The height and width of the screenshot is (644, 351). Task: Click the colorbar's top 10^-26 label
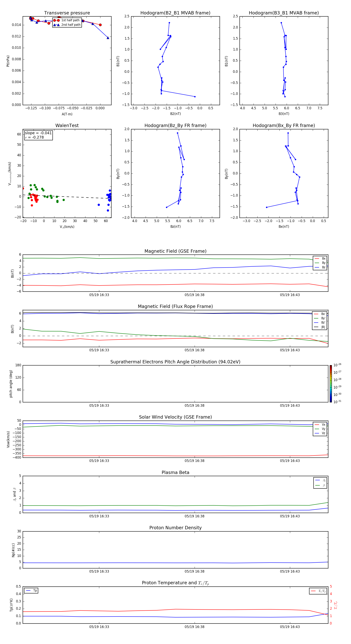coord(337,365)
